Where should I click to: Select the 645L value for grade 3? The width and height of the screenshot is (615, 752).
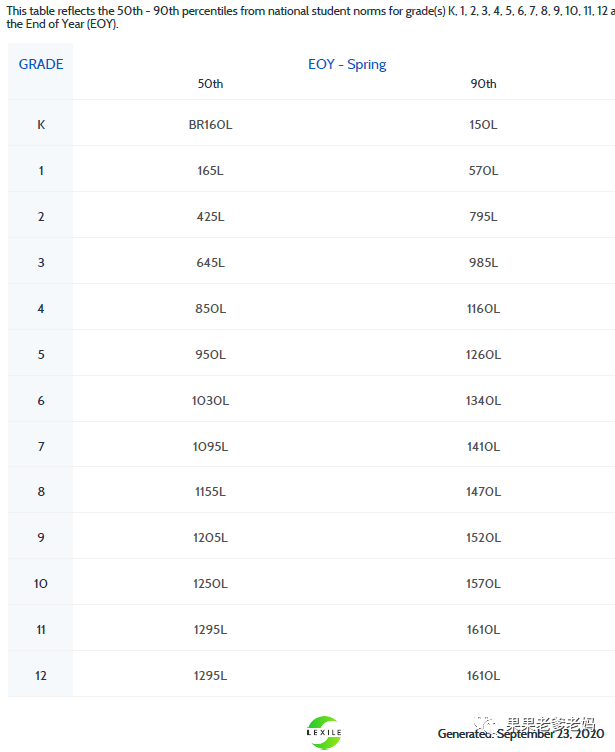coord(210,263)
